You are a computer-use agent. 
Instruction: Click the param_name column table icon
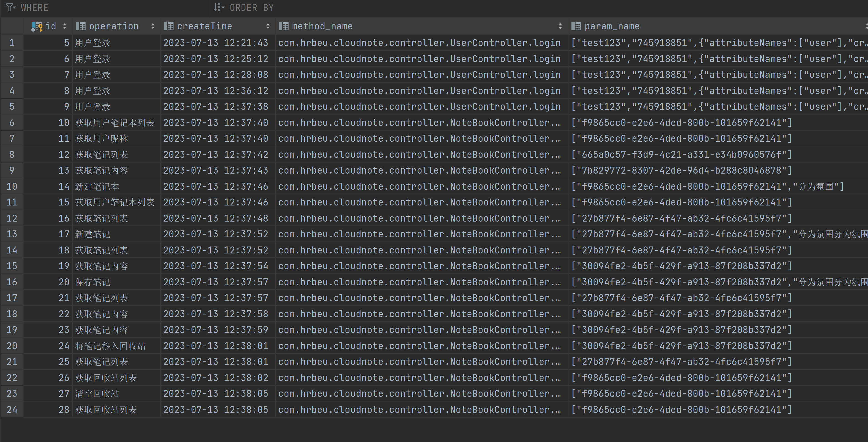pyautogui.click(x=576, y=26)
